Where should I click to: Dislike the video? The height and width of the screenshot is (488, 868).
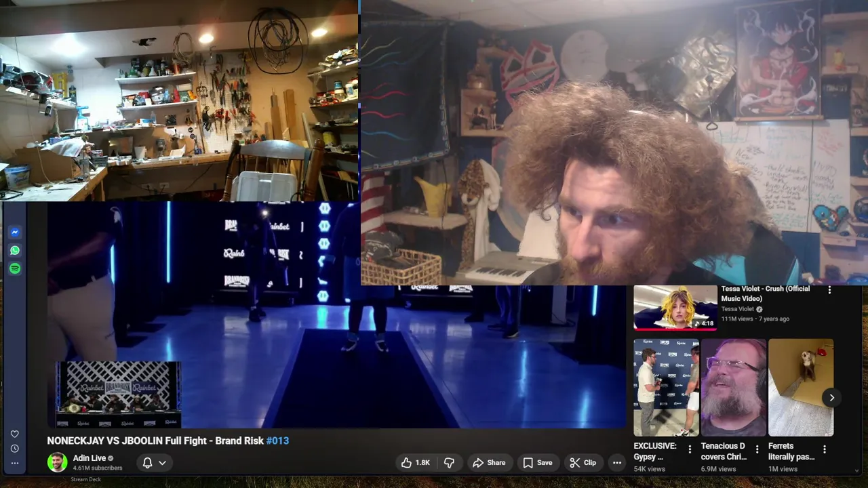point(449,463)
